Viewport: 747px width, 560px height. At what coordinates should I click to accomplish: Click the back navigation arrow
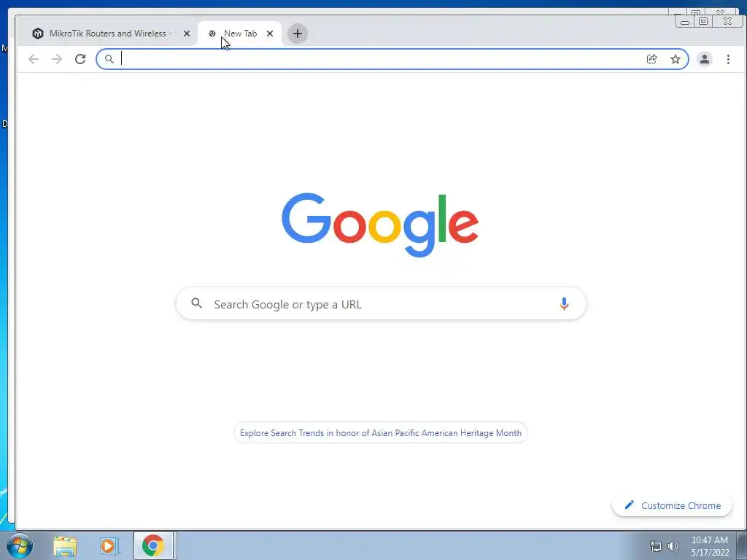coord(34,59)
